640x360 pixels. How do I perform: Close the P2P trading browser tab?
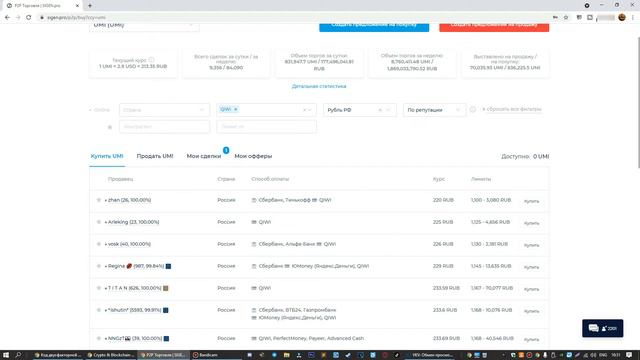[x=77, y=6]
